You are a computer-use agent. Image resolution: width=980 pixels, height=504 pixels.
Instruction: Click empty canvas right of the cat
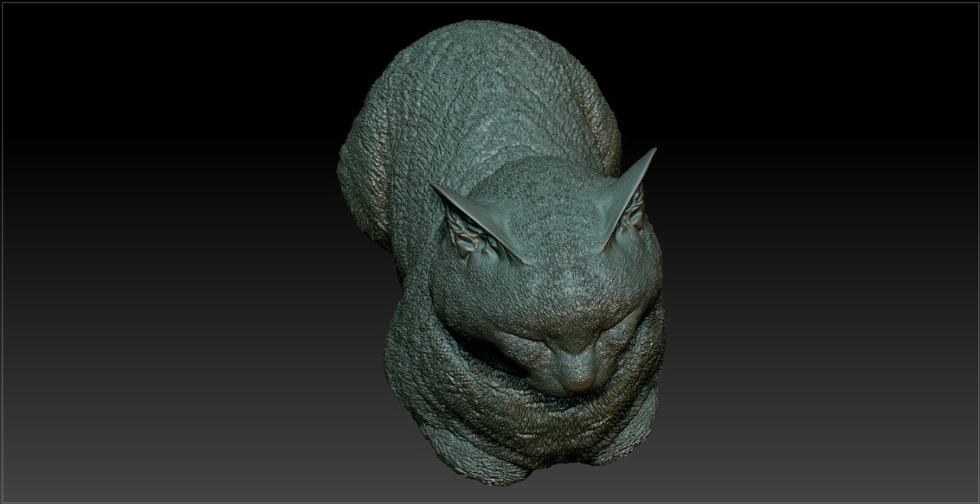pos(823,251)
